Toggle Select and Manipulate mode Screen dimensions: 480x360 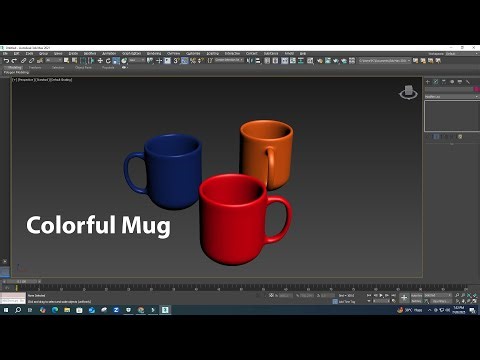159,61
